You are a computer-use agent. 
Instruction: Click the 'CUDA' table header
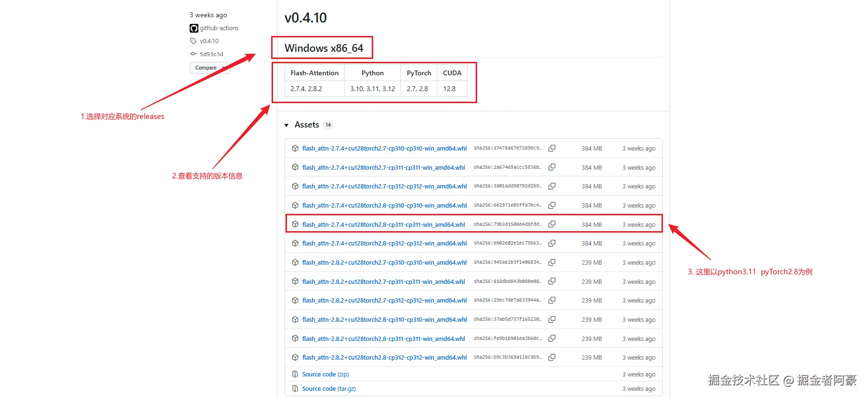pos(452,73)
